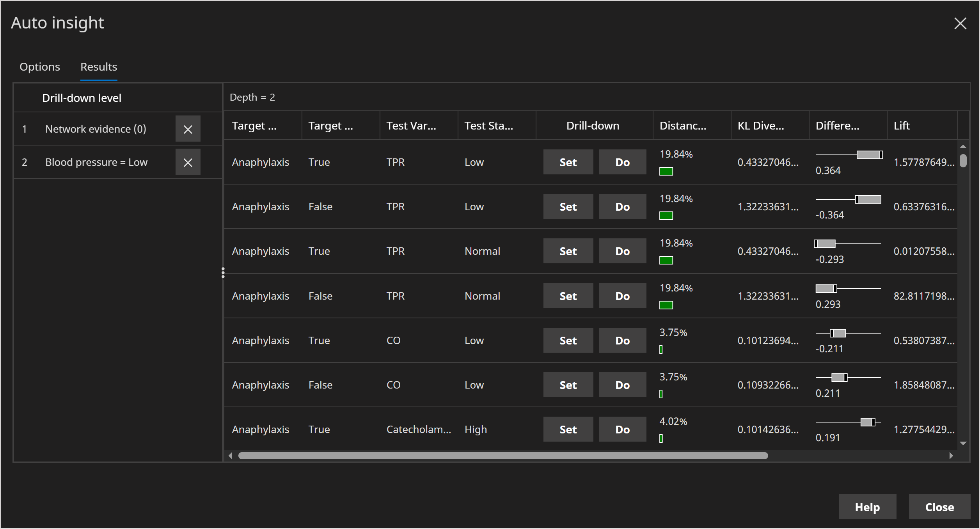The width and height of the screenshot is (980, 529).
Task: Select the Results tab
Action: (99, 67)
